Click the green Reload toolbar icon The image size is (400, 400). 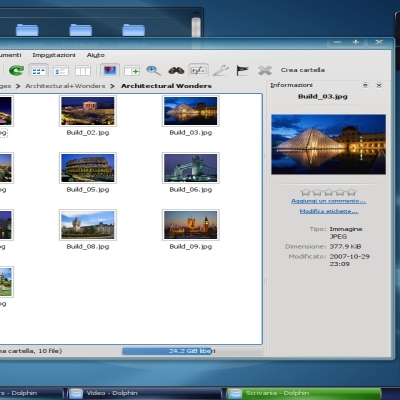[x=16, y=70]
